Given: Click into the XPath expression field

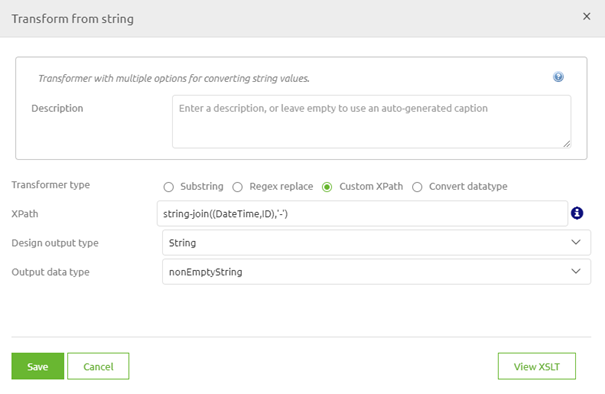Looking at the screenshot, I should (x=362, y=213).
